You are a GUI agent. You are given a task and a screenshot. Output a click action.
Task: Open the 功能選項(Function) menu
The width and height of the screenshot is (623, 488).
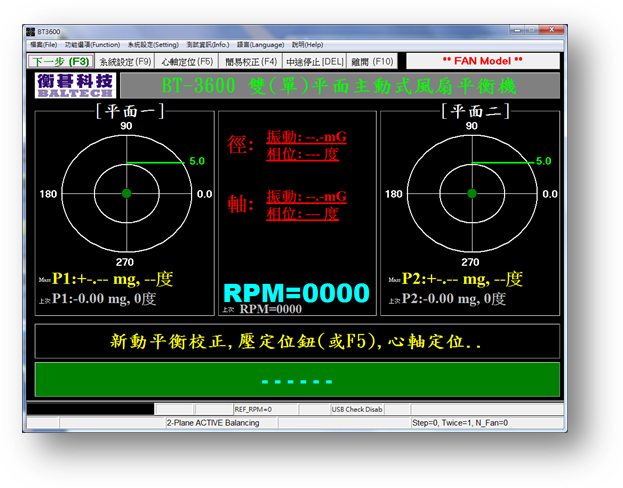[x=92, y=45]
